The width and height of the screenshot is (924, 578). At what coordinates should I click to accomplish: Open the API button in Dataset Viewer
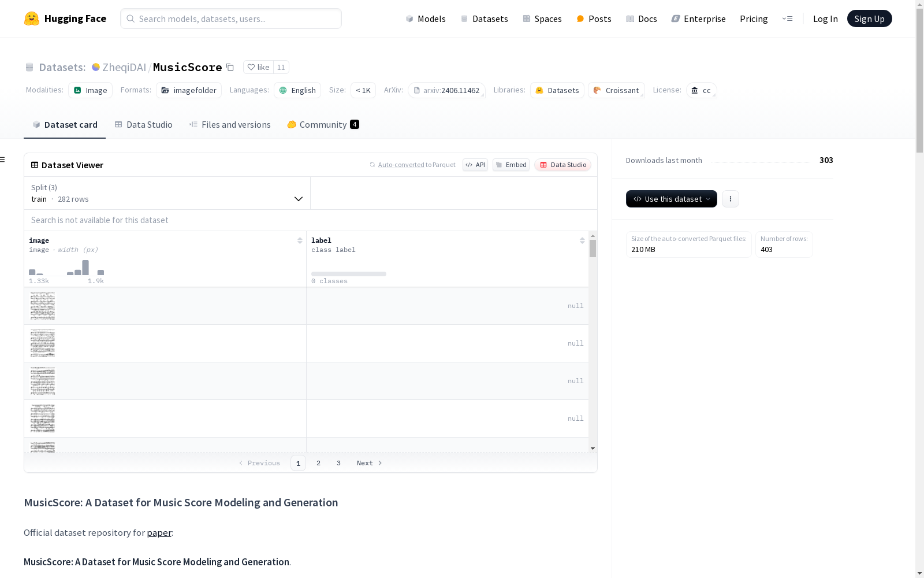(x=475, y=165)
